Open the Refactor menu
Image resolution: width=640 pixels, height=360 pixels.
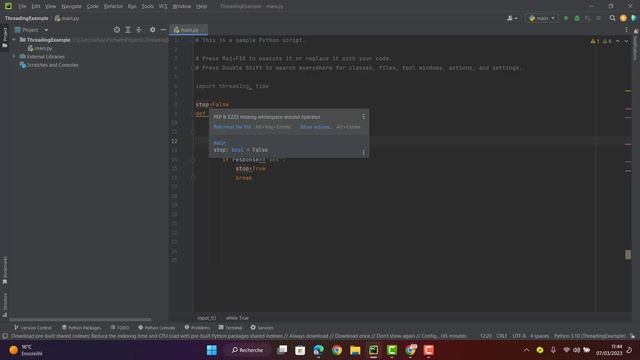[x=113, y=6]
